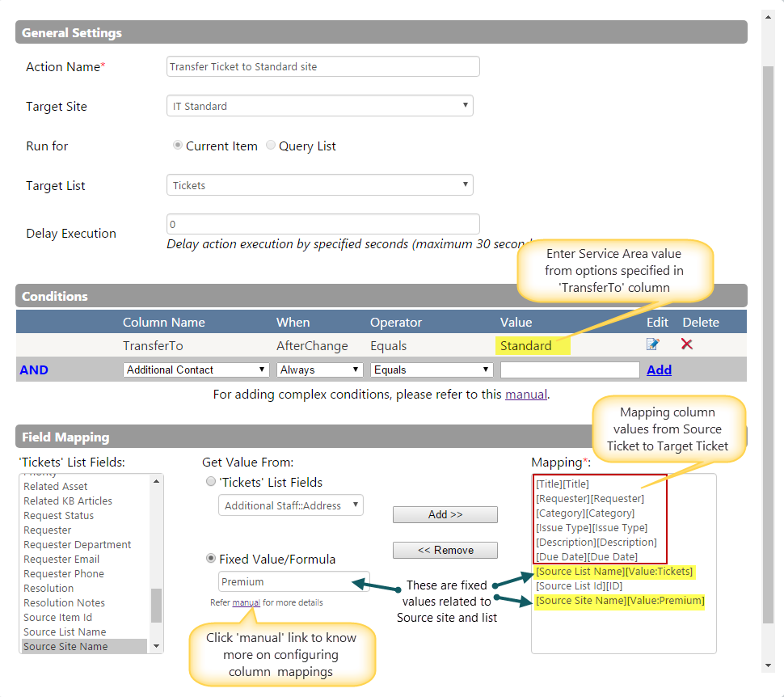Image resolution: width=784 pixels, height=697 pixels.
Task: Select the [Title][Title] mapping entry
Action: [563, 484]
